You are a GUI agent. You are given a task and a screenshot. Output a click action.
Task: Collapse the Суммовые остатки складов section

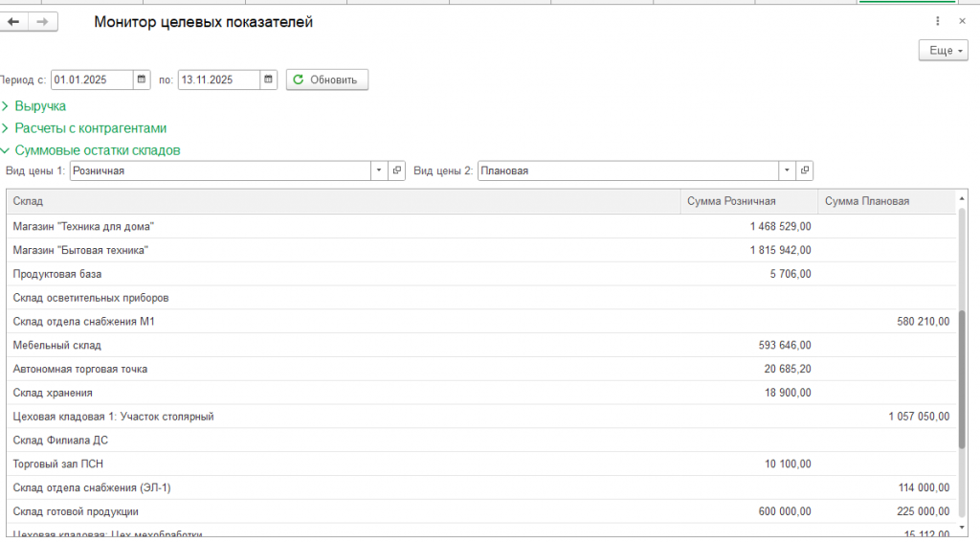point(91,150)
